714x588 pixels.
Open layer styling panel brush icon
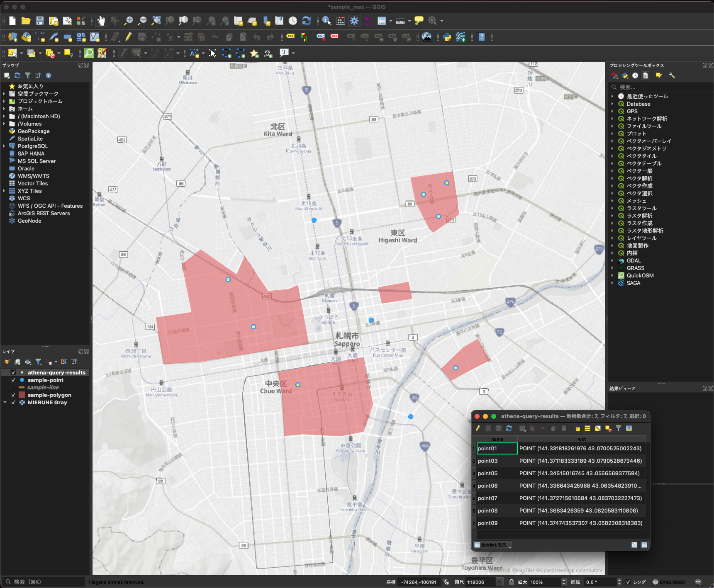tap(7, 362)
